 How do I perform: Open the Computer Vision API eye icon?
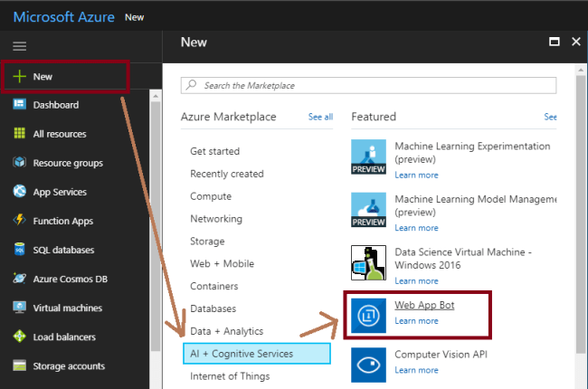368,364
